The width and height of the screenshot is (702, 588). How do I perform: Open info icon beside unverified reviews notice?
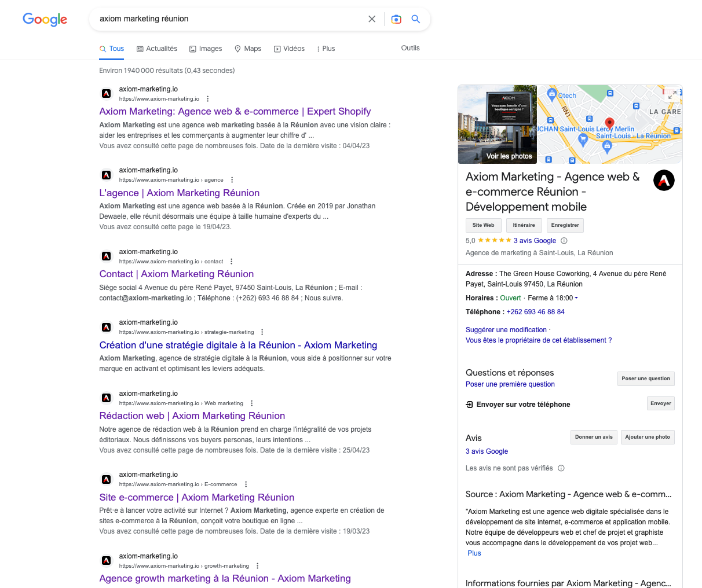click(x=561, y=468)
